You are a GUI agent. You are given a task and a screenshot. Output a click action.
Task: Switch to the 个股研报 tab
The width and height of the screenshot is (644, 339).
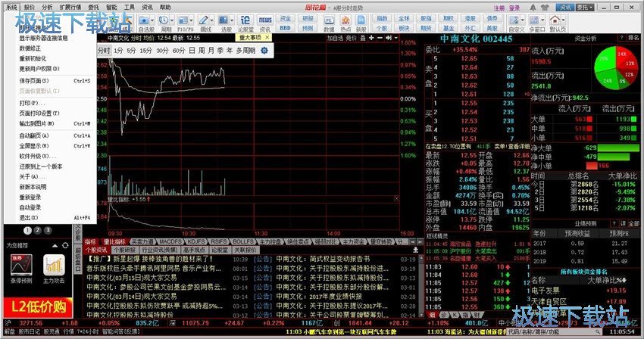pyautogui.click(x=124, y=250)
